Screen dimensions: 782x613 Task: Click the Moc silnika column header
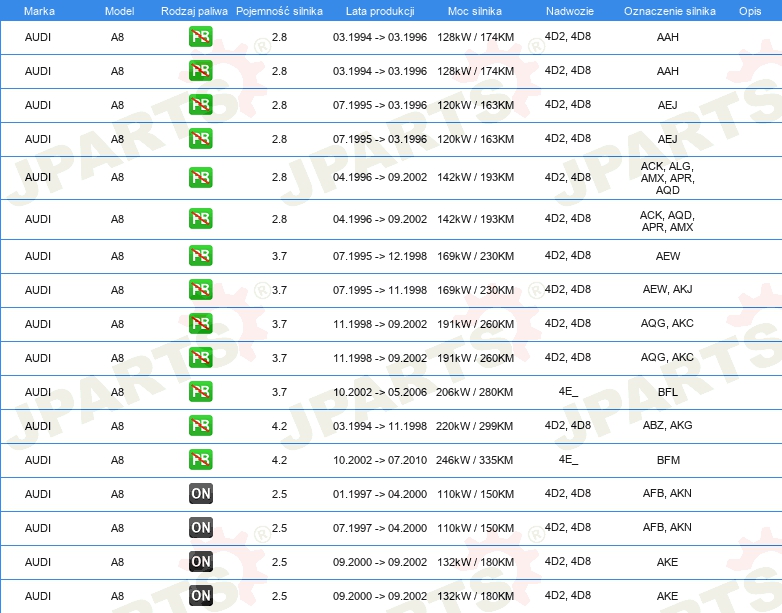tap(475, 11)
